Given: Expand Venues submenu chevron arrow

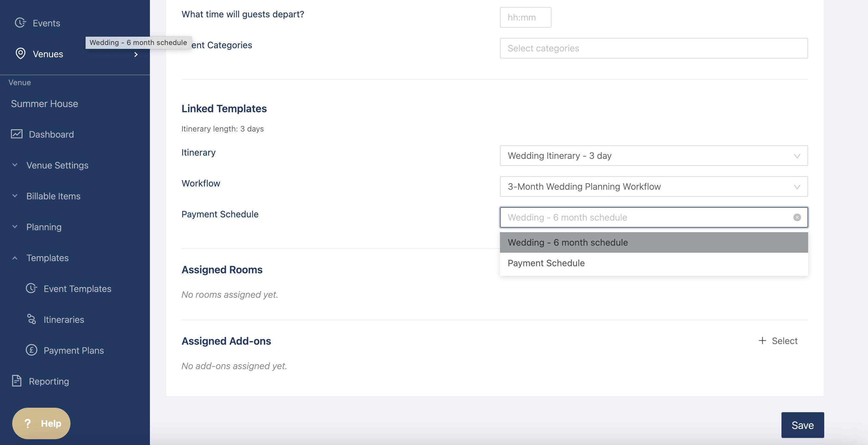Looking at the screenshot, I should click(136, 54).
